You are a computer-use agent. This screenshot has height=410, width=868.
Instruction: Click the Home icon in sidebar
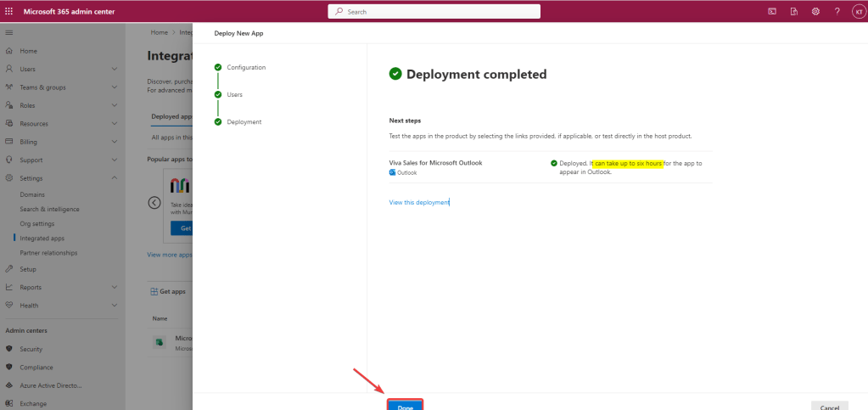coord(9,51)
